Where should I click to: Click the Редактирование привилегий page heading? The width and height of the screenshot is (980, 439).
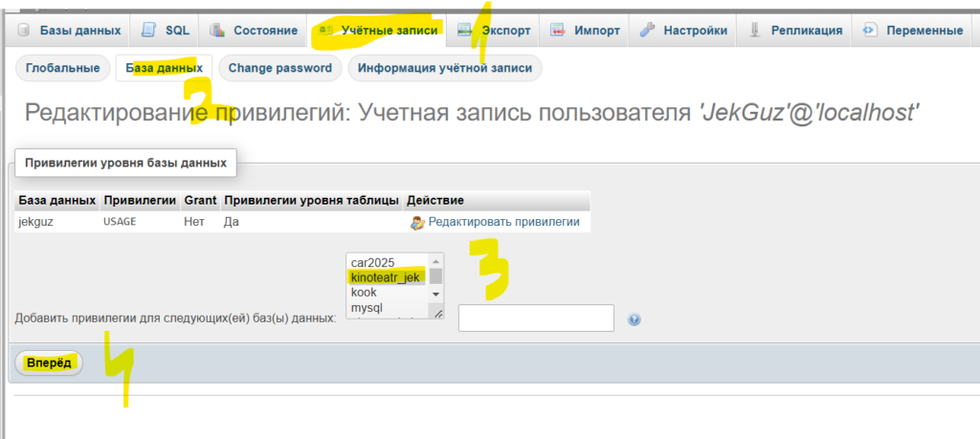[x=472, y=113]
